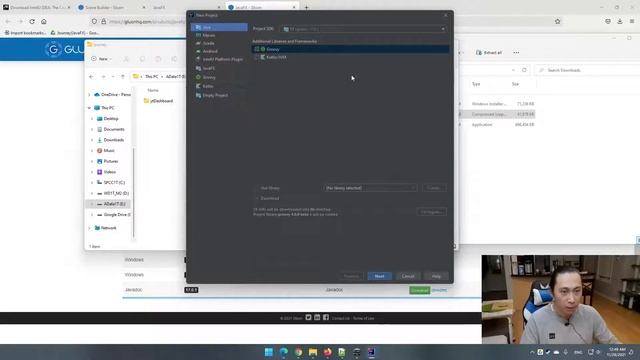Click the green Groovy icon in the left list
Viewport: 640px width, 360px height.
pyautogui.click(x=198, y=77)
